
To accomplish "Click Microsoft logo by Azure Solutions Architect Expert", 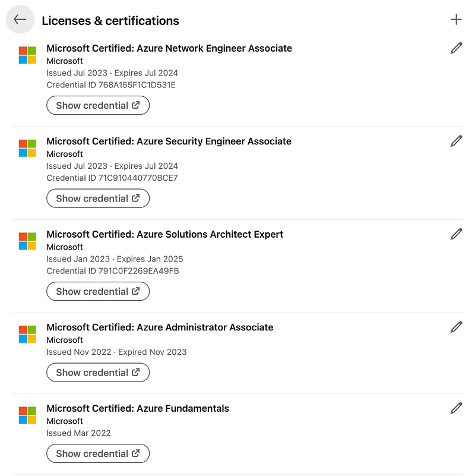I will pyautogui.click(x=27, y=241).
